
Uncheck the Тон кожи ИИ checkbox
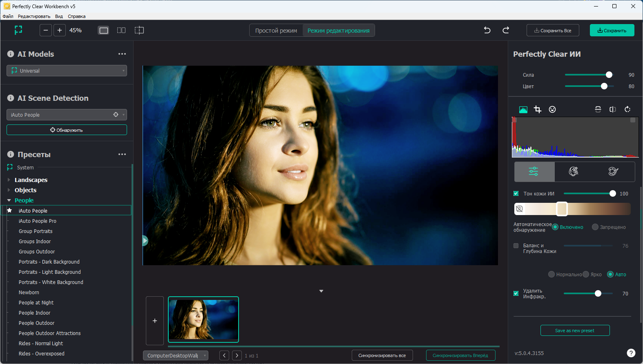tap(516, 193)
